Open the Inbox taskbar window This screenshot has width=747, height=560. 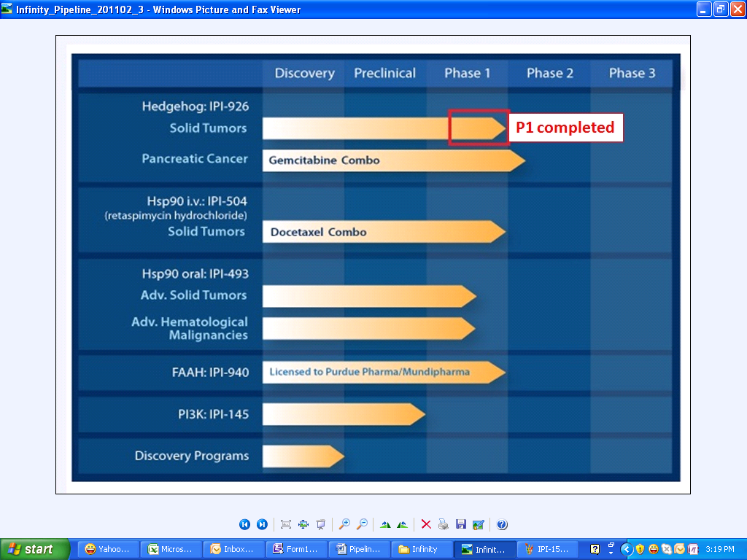tap(232, 549)
